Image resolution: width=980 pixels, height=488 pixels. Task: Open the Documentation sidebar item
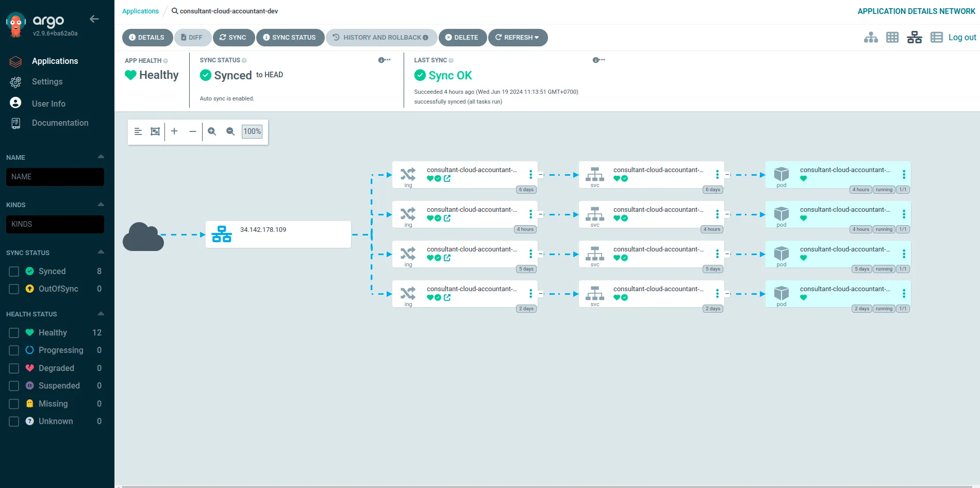pyautogui.click(x=60, y=123)
